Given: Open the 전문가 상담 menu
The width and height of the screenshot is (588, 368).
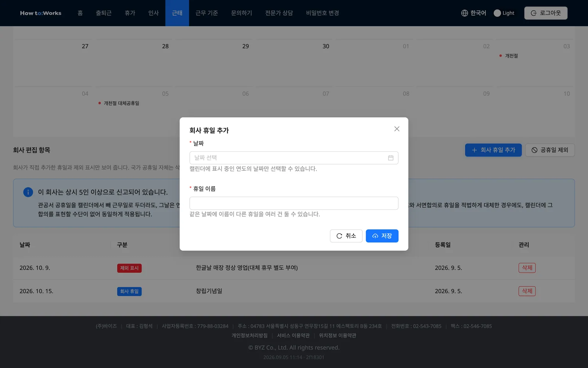Looking at the screenshot, I should [x=279, y=13].
